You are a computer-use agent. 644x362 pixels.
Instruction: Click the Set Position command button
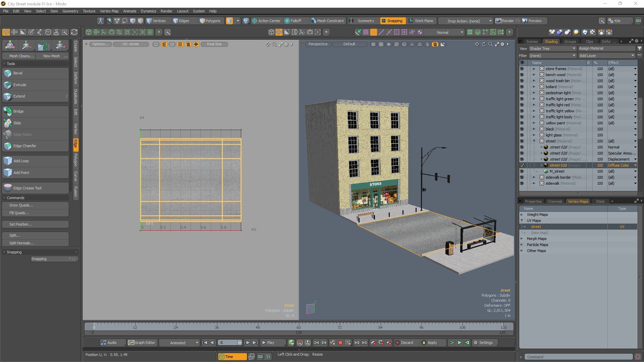35,224
